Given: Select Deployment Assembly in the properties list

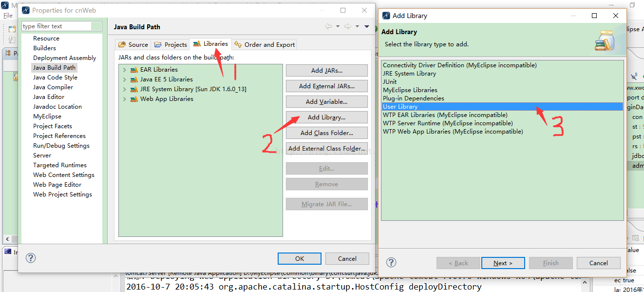Looking at the screenshot, I should point(65,58).
